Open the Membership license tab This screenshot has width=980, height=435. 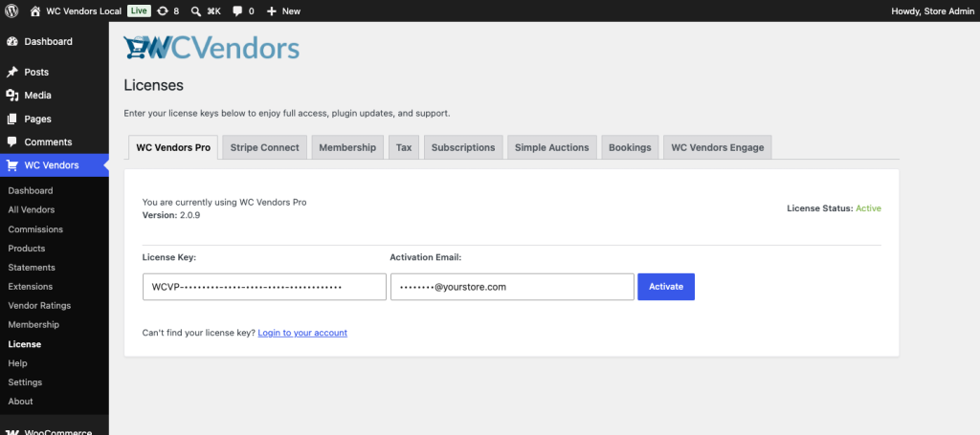pos(347,147)
